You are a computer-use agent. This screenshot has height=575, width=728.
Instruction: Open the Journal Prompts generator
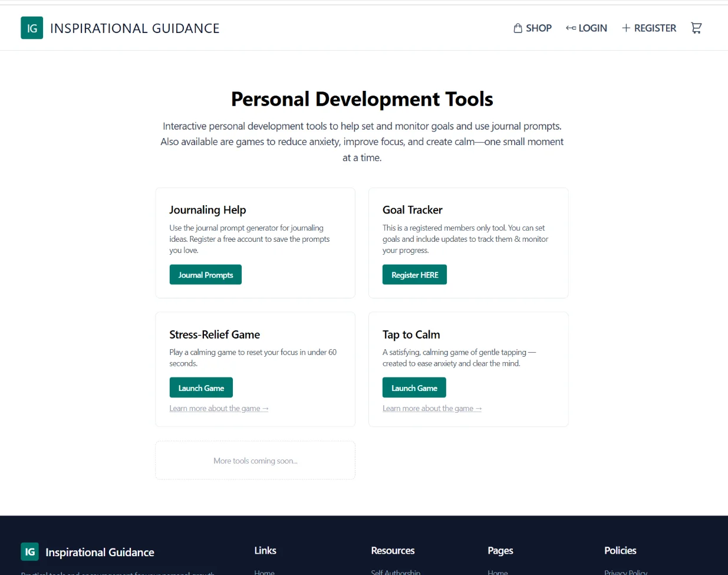pos(205,275)
